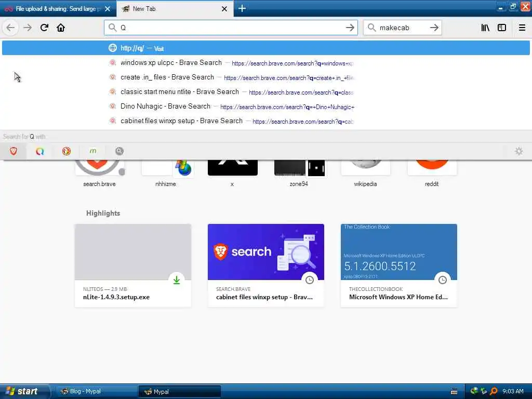
Task: Open search settings gear icon
Action: (x=519, y=151)
